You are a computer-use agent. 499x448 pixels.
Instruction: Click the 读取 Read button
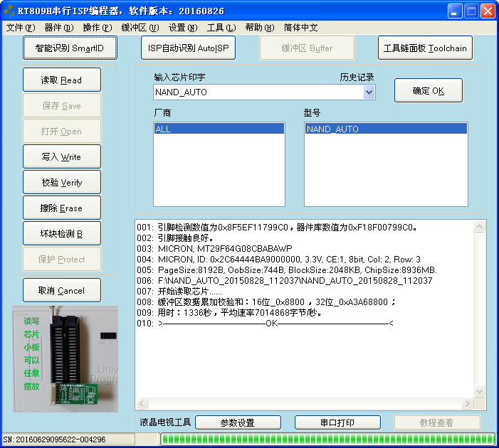(62, 80)
